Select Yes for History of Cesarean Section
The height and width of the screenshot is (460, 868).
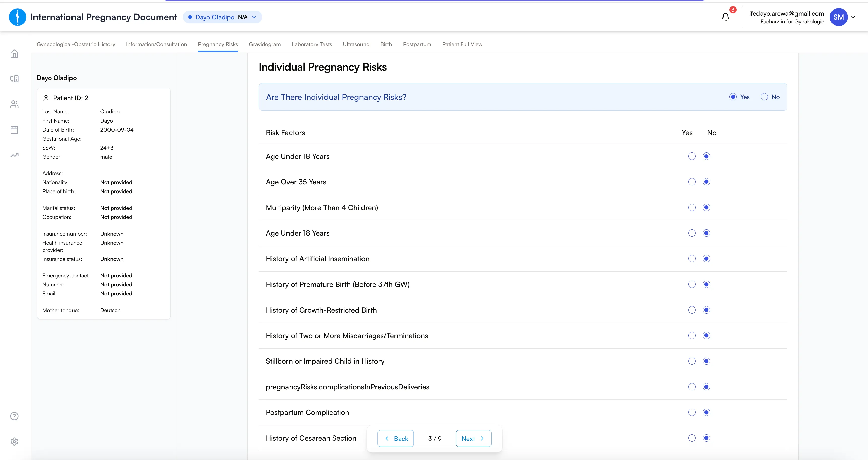tap(692, 438)
